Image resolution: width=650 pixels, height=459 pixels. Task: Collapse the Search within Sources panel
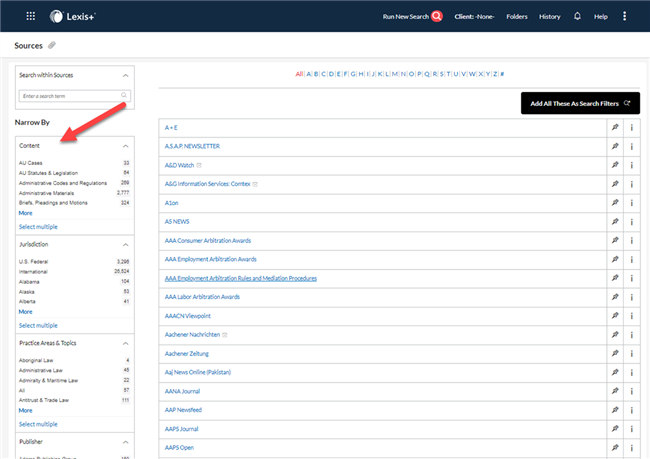tap(126, 75)
